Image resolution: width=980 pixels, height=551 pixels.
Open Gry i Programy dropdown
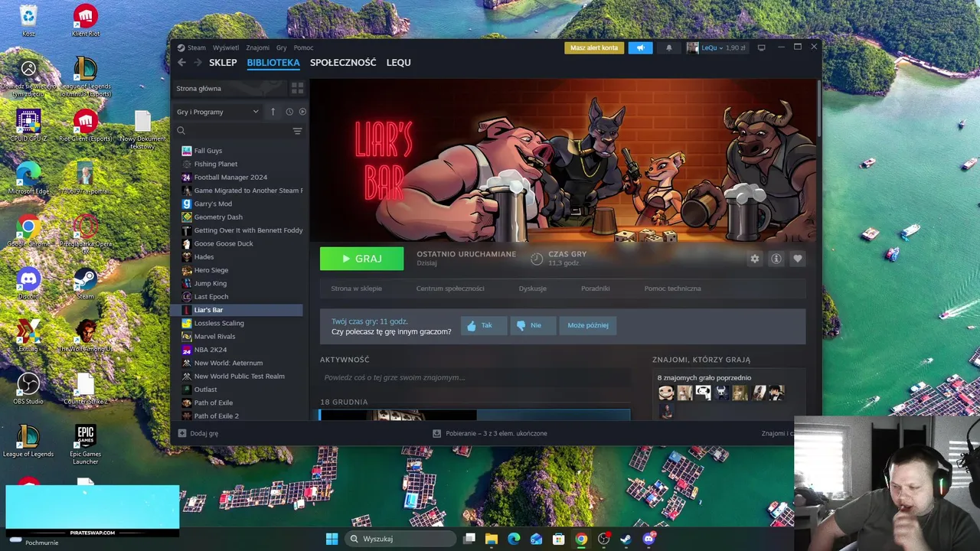(x=217, y=112)
